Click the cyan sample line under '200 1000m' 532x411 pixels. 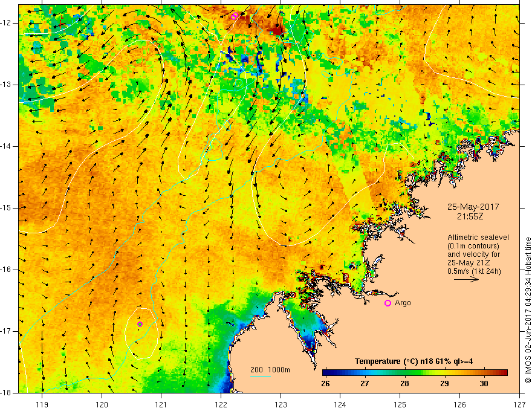261,376
